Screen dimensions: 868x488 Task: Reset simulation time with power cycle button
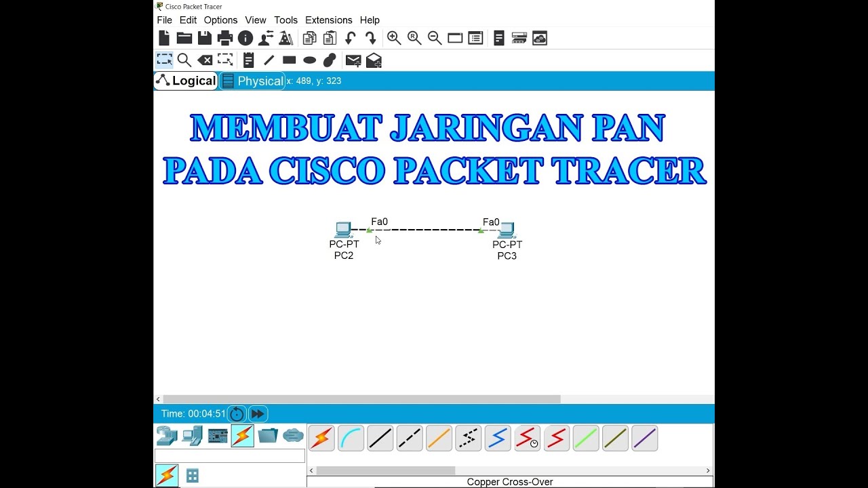pos(237,414)
